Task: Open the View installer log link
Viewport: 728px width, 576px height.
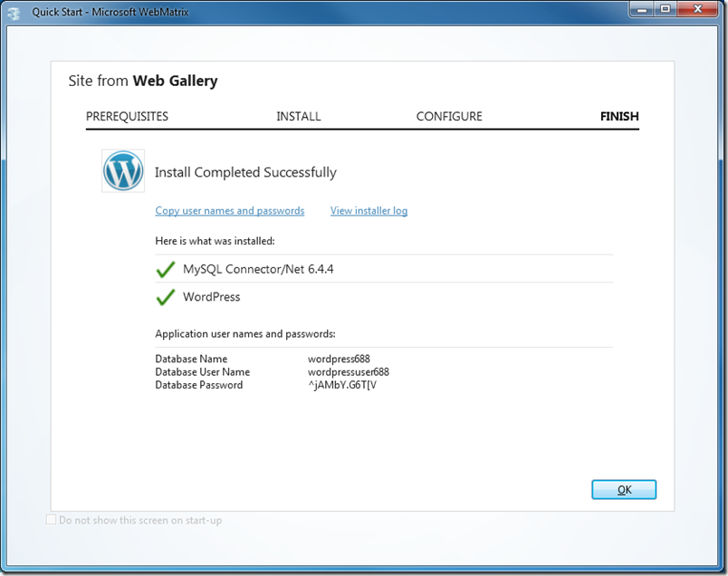Action: click(x=369, y=210)
